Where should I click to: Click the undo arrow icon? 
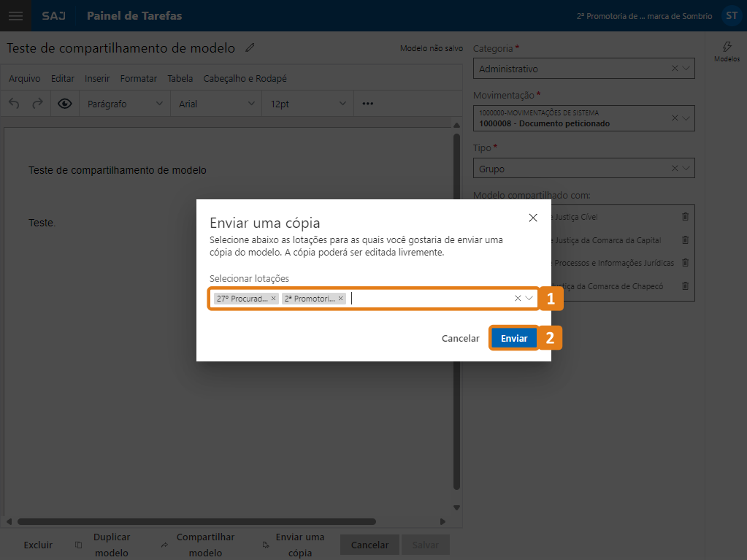(x=15, y=104)
